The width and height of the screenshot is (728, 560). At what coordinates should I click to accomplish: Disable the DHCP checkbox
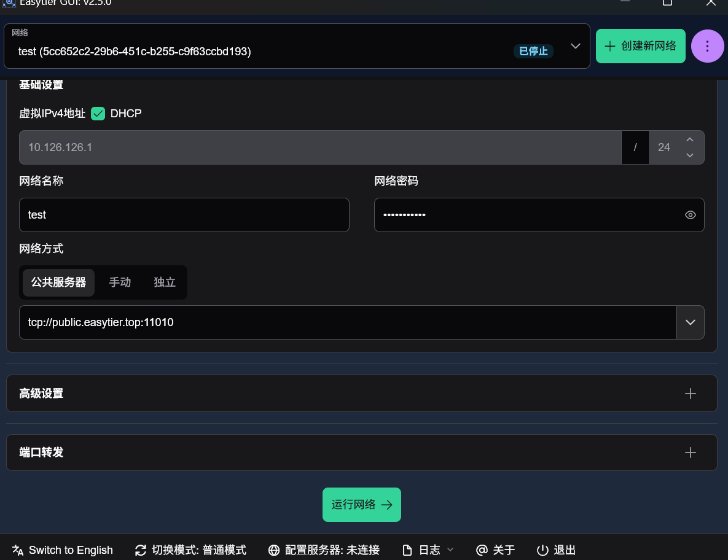coord(98,114)
